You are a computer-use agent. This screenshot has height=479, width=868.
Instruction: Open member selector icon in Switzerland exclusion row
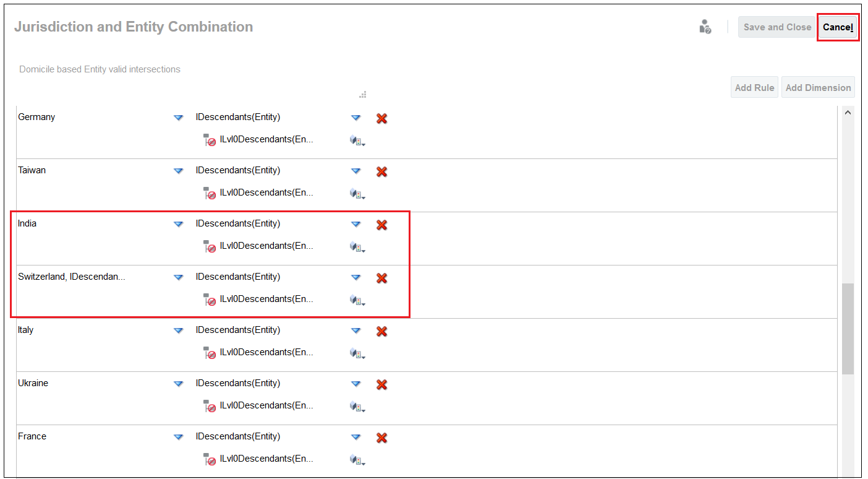tap(357, 300)
